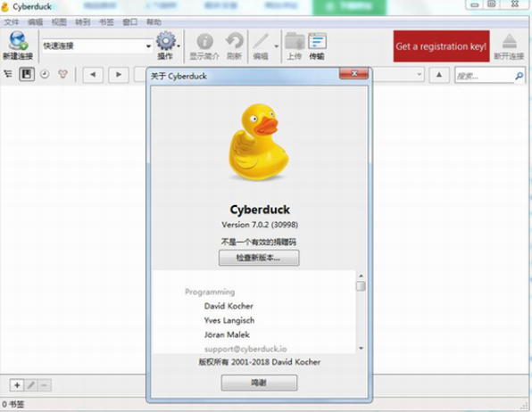Screen dimensions: 532x412
Task: Click the 检查新版本... button
Action: 259,258
